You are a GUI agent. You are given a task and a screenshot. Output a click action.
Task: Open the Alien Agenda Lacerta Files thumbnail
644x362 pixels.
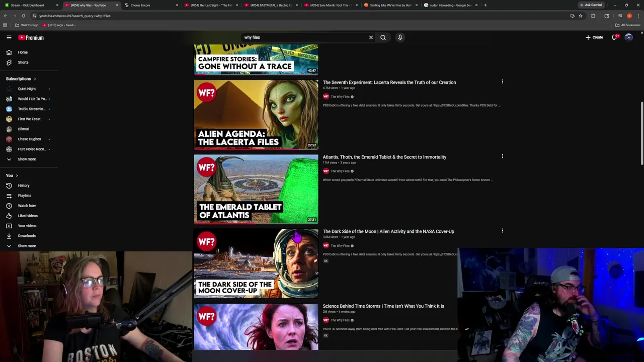tap(256, 115)
